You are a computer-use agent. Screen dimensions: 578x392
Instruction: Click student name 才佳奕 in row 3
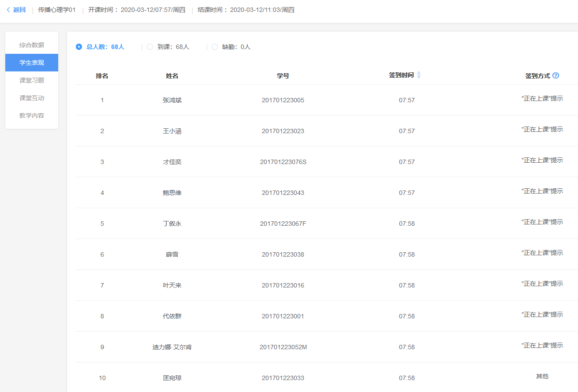(172, 162)
